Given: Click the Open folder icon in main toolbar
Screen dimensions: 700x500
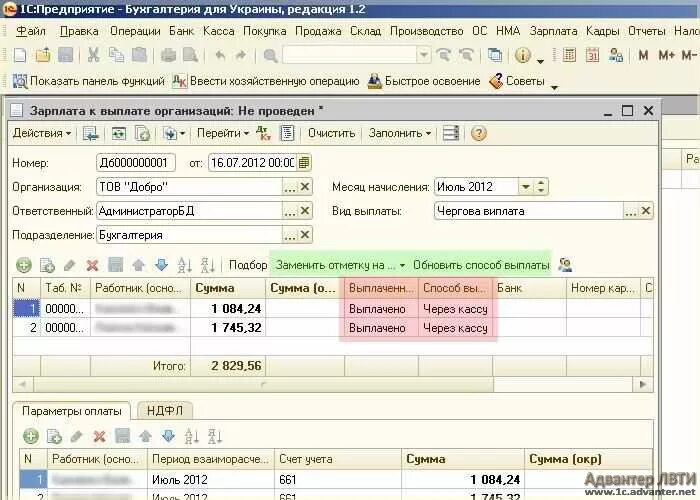Looking at the screenshot, I should coord(43,55).
